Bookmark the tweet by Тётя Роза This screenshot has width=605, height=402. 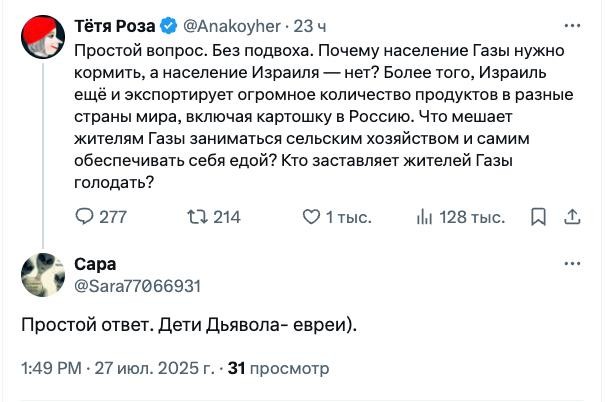tap(538, 217)
